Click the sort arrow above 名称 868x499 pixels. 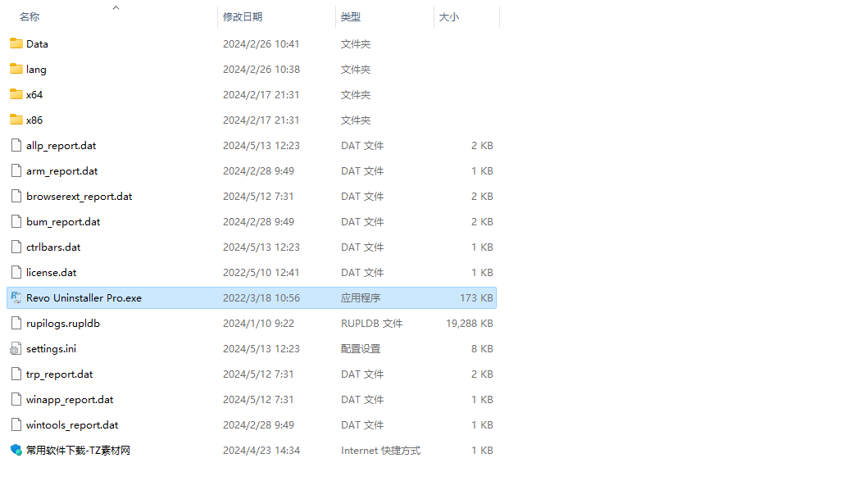click(x=116, y=7)
